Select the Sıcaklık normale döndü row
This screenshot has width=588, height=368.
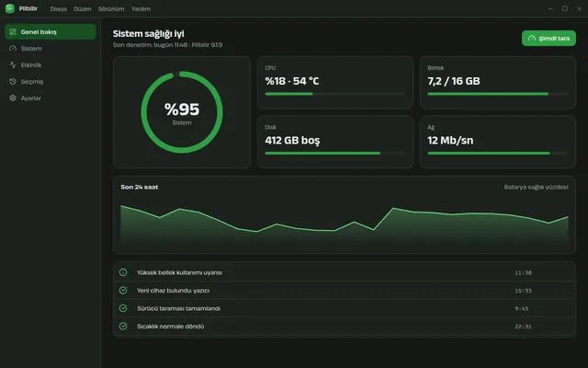[x=345, y=327]
